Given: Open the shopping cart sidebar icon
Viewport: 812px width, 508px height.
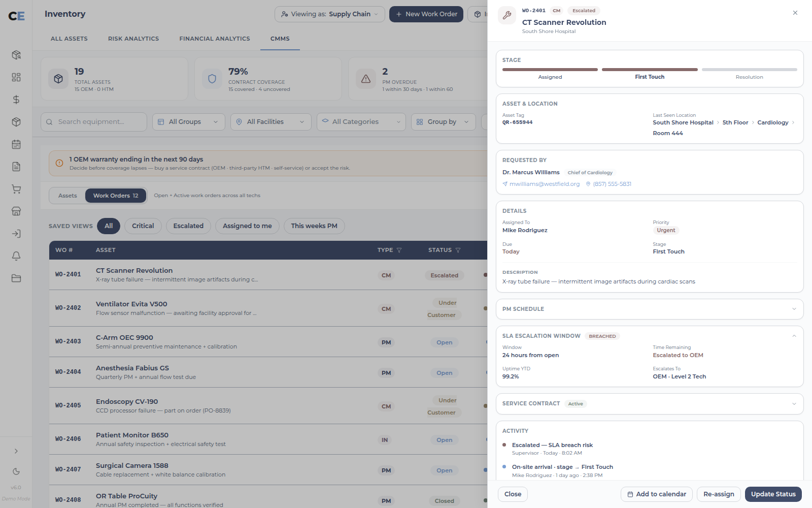Looking at the screenshot, I should (x=16, y=189).
